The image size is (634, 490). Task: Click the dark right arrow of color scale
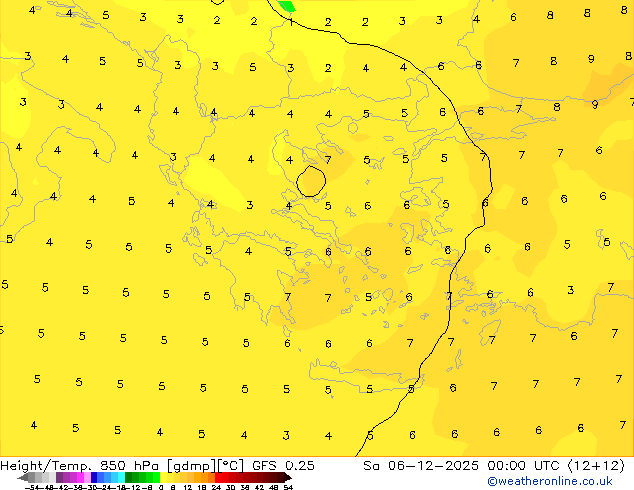click(x=288, y=477)
